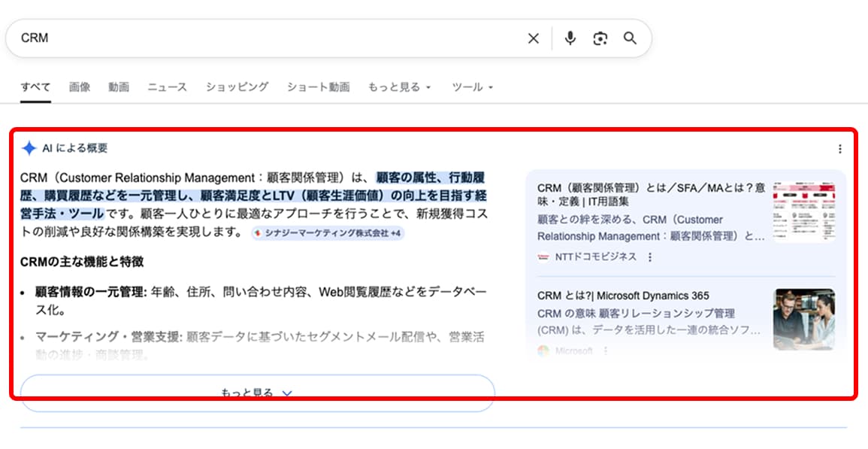Image resolution: width=868 pixels, height=449 pixels.
Task: Click the シナジーマーケティング株式会社 +4 source chip
Action: (x=329, y=233)
